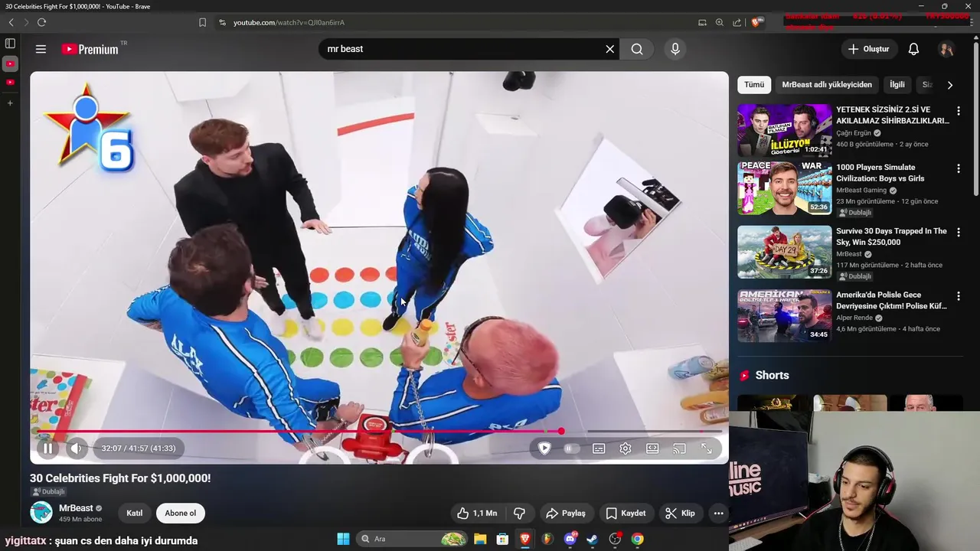Cast the video using the player cast icon
Viewport: 980px width, 551px height.
pyautogui.click(x=679, y=448)
